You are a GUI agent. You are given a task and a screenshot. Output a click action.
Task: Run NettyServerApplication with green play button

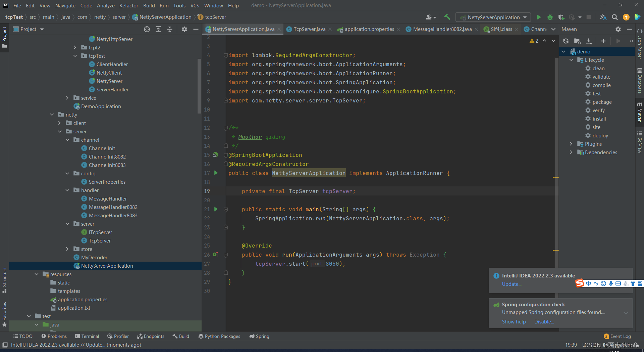(x=539, y=17)
